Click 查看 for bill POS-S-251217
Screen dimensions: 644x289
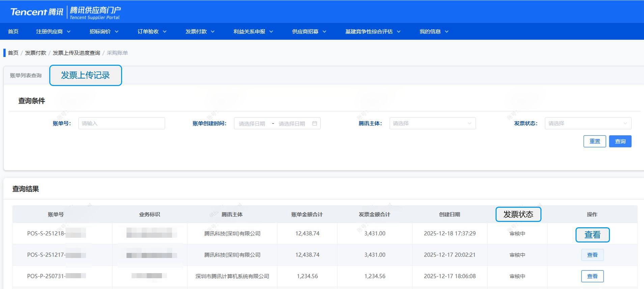click(x=592, y=255)
